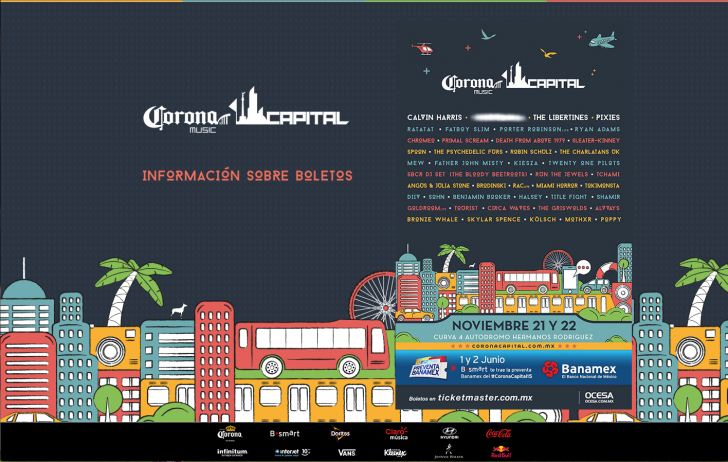Select The Libertines in the lineup
The height and width of the screenshot is (462, 728).
(560, 117)
